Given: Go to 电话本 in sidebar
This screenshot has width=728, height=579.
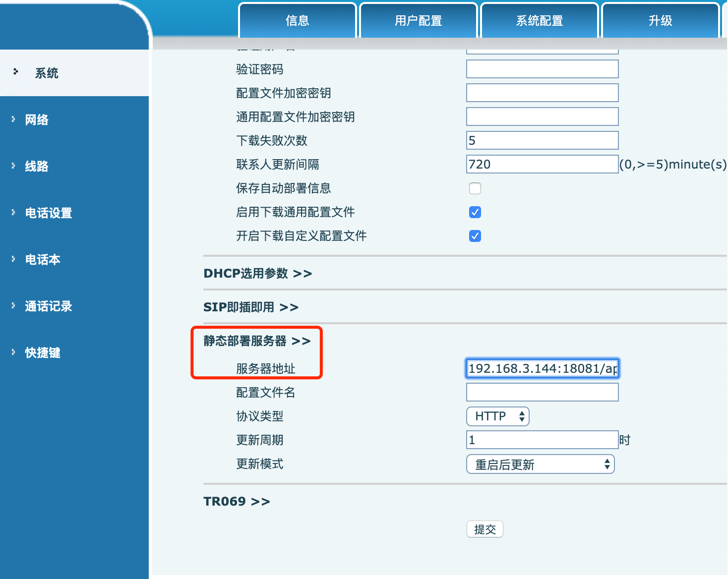Looking at the screenshot, I should 43,260.
